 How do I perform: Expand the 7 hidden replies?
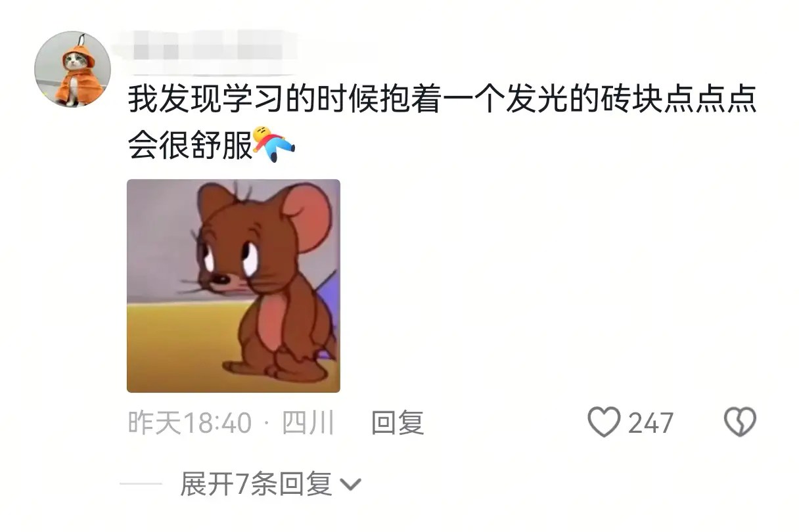271,485
